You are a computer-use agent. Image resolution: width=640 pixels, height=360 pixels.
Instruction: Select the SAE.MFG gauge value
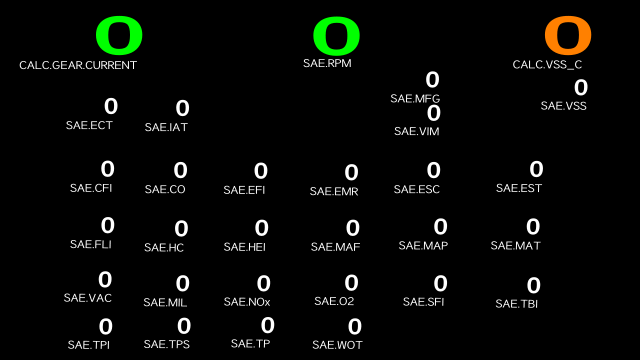coord(432,80)
